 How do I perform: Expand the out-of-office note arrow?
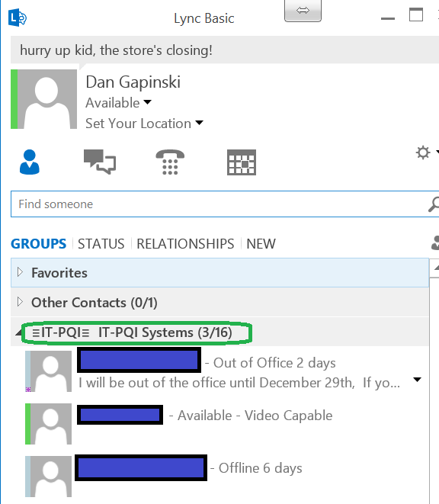click(417, 380)
